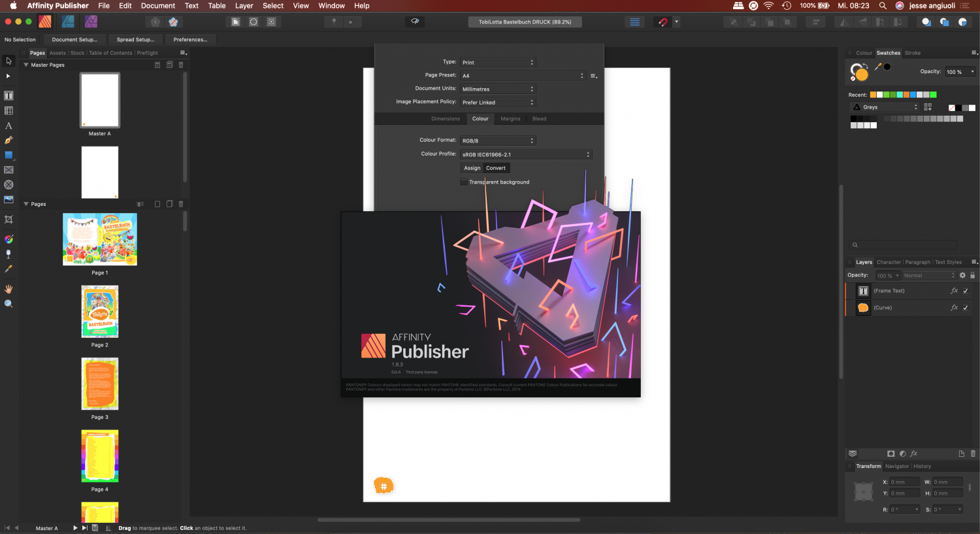Switch to the Character tab
This screenshot has height=534, width=980.
tap(889, 262)
